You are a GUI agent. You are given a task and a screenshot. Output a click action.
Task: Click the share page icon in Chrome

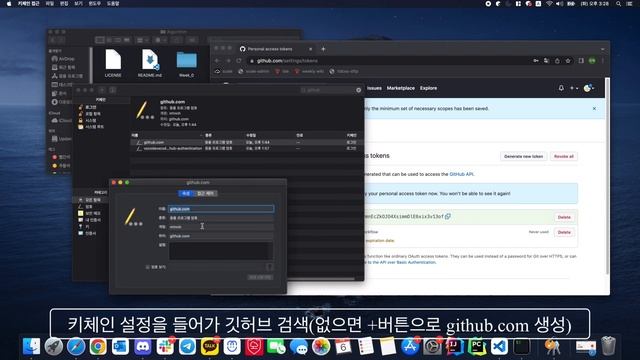(557, 61)
